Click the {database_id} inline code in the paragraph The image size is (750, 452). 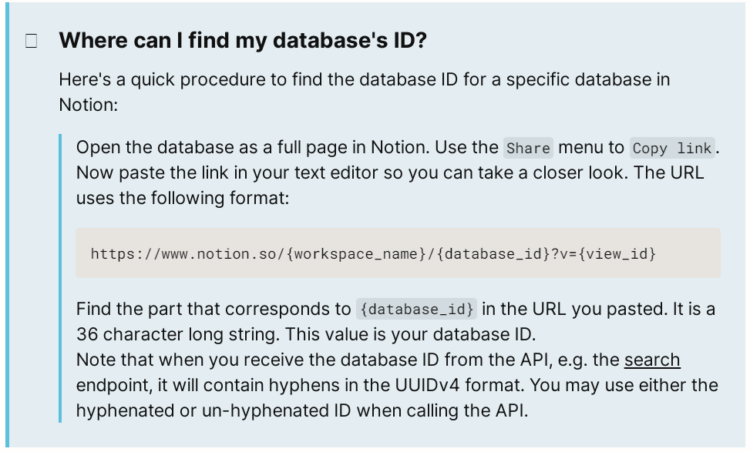coord(417,309)
